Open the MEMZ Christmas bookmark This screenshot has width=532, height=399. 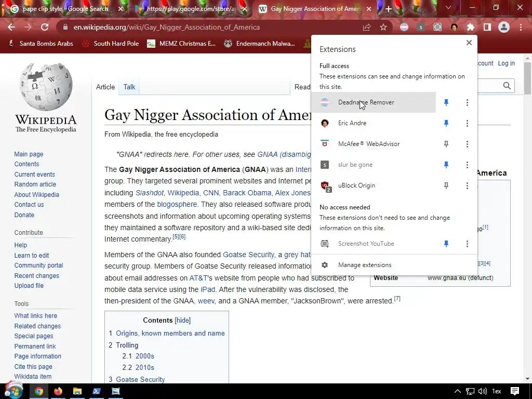181,44
